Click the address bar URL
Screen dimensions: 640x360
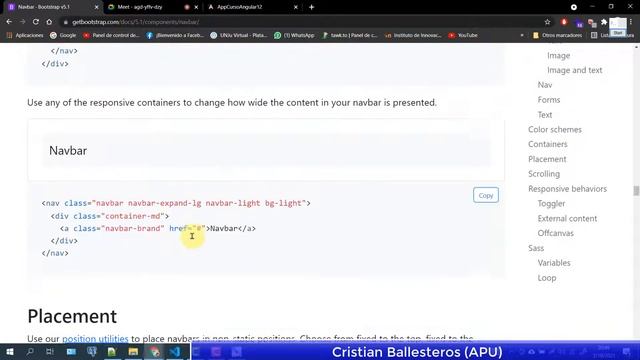click(x=136, y=22)
